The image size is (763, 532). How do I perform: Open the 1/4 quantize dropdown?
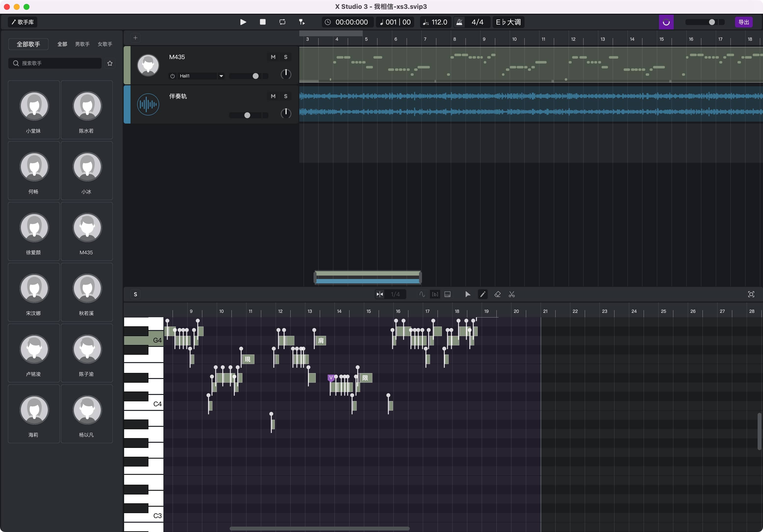tap(395, 294)
